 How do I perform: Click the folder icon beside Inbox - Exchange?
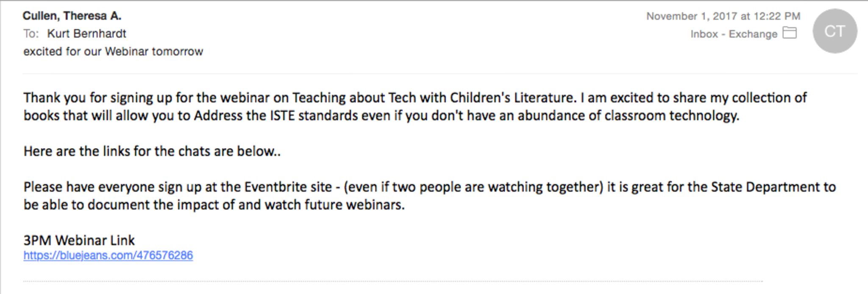coord(790,33)
